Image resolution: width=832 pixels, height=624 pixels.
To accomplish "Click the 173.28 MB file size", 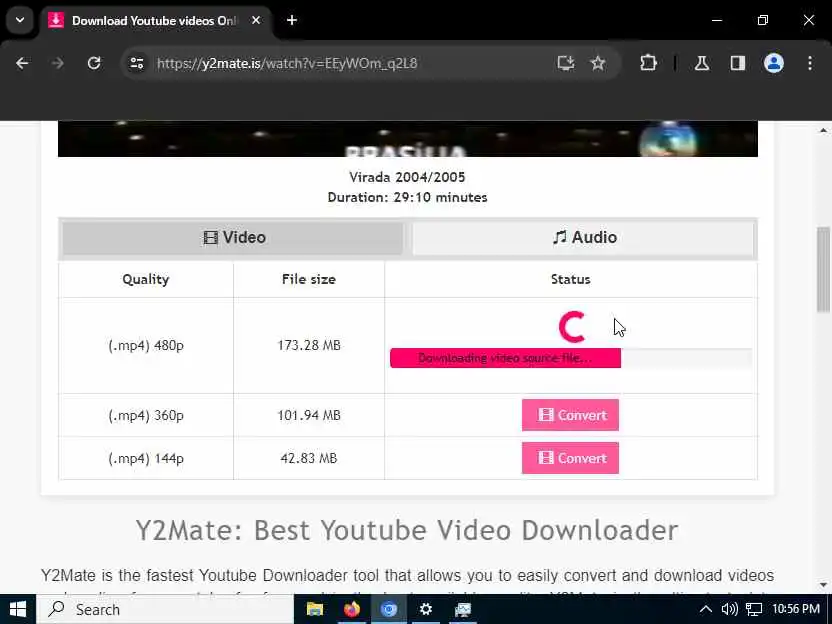I will click(x=309, y=345).
